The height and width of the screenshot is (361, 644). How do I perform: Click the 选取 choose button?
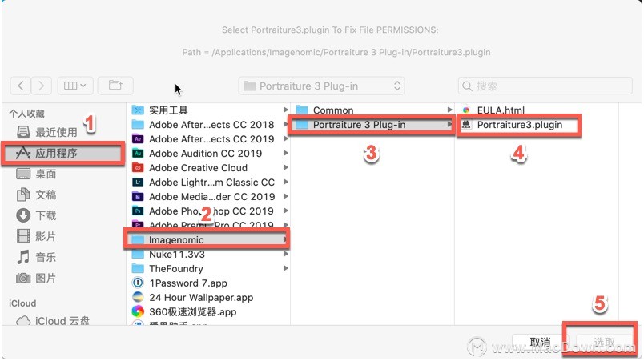point(604,342)
